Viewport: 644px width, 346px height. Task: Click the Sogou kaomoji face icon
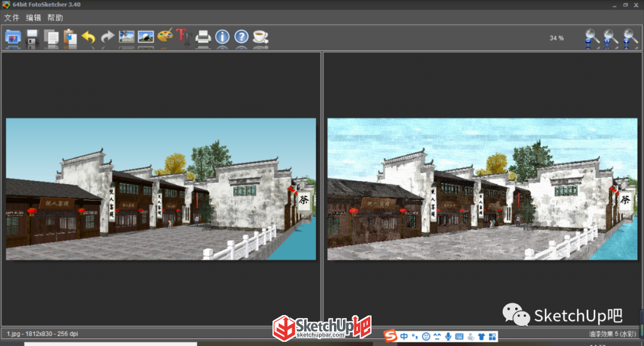click(437, 336)
